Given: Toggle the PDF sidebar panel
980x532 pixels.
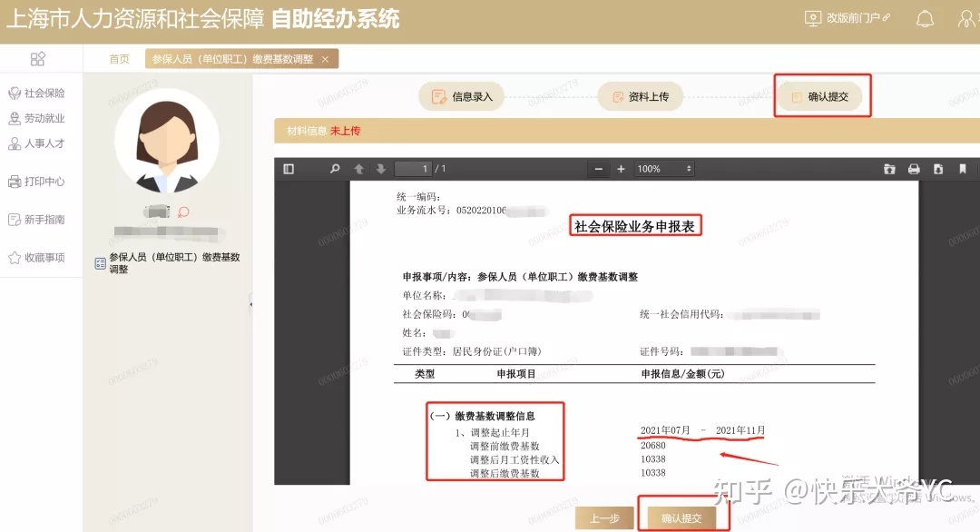Looking at the screenshot, I should (x=289, y=169).
